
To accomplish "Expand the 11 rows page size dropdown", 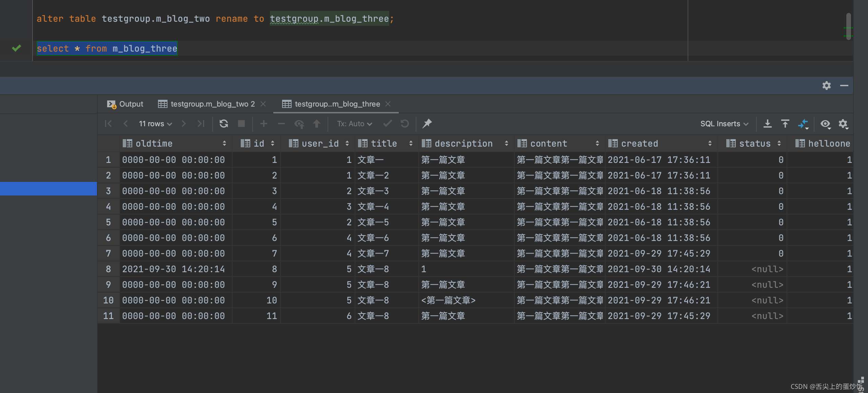I will click(x=155, y=124).
